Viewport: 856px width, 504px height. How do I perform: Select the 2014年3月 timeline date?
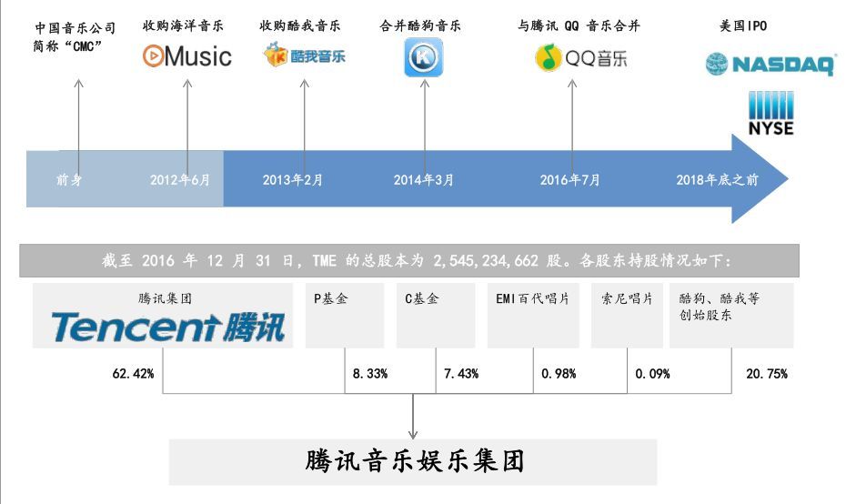click(x=424, y=179)
